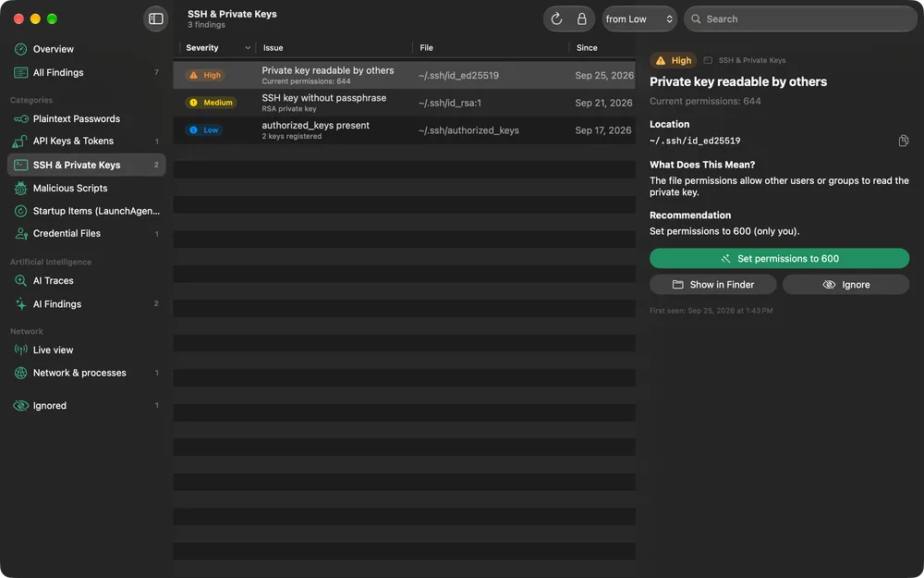Click the Low severity badge
The width and height of the screenshot is (924, 578).
[x=204, y=130]
